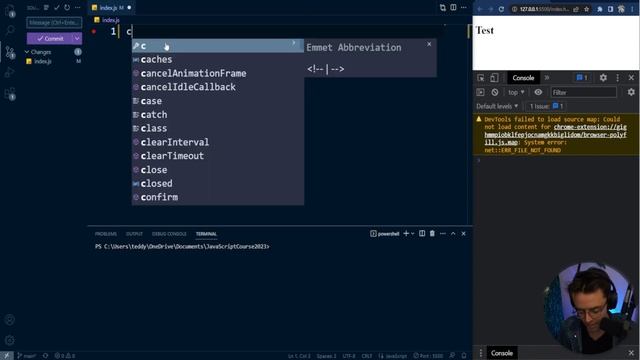The width and height of the screenshot is (640, 360).
Task: Switch to the Problems panel tab
Action: pyautogui.click(x=106, y=234)
